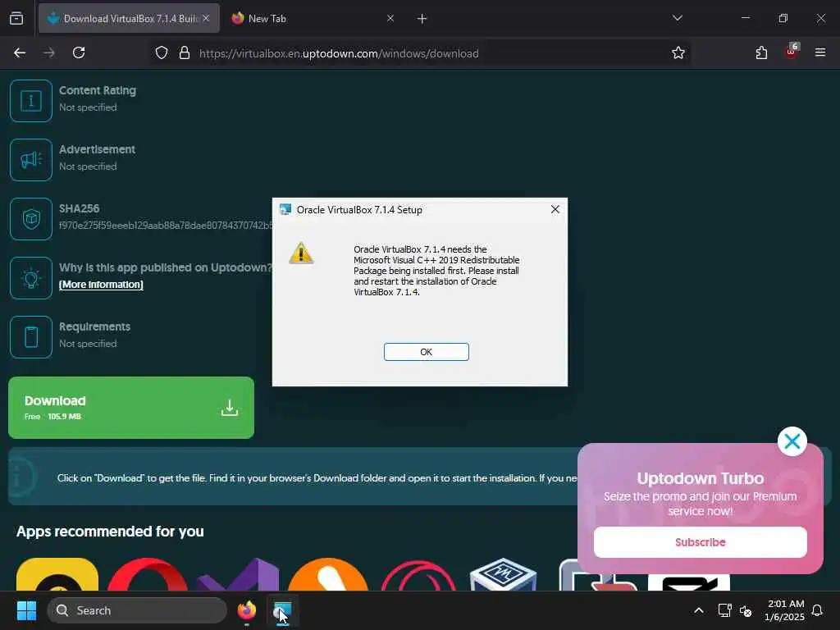Screen dimensions: 840x630
Task: Click OK in the VirtualBox Setup dialog
Action: coord(426,352)
